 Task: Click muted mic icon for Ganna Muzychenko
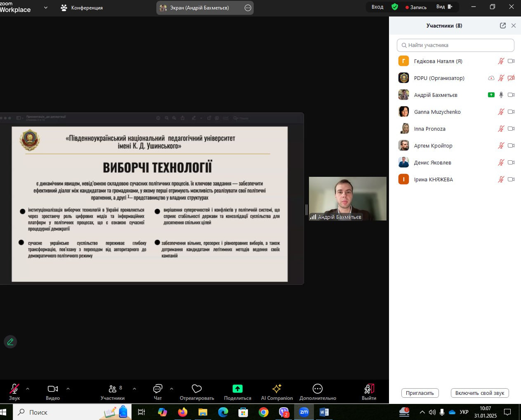(x=501, y=112)
